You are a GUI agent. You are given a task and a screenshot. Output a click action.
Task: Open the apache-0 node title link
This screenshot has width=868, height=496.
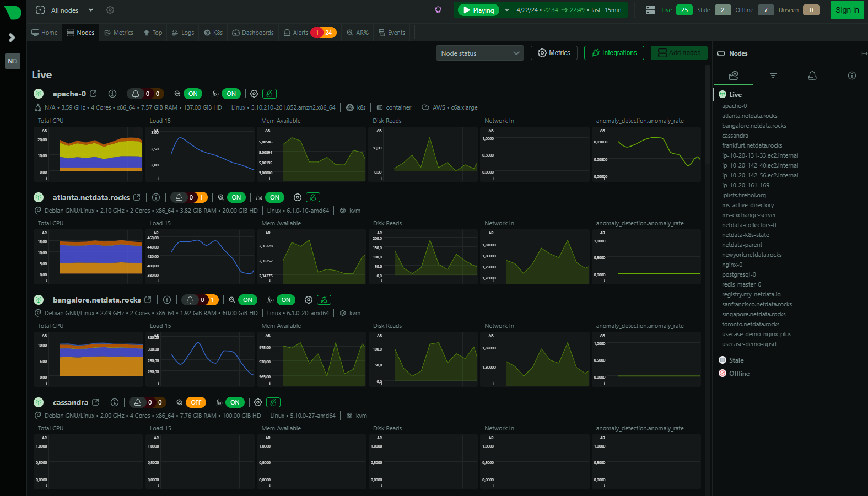pyautogui.click(x=69, y=94)
